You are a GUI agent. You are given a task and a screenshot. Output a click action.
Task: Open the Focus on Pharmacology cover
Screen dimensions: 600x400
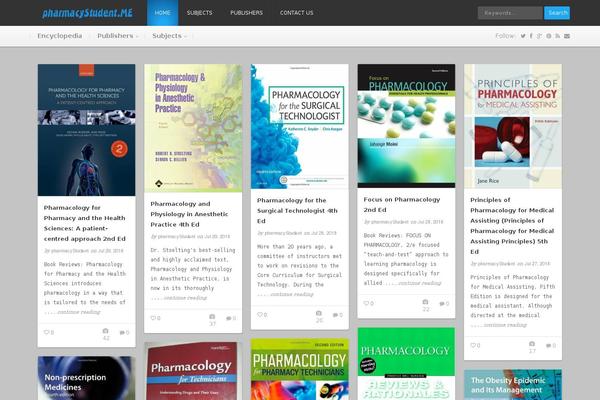point(406,126)
